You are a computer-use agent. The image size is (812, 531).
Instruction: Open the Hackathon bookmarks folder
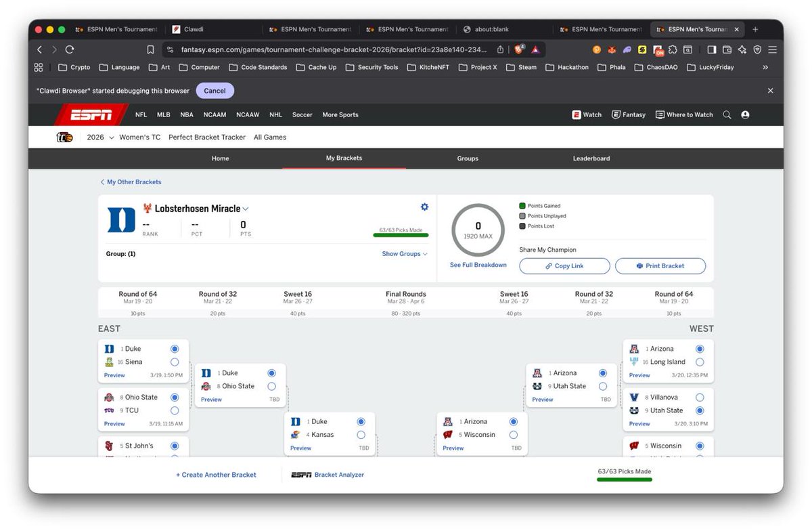(x=567, y=67)
